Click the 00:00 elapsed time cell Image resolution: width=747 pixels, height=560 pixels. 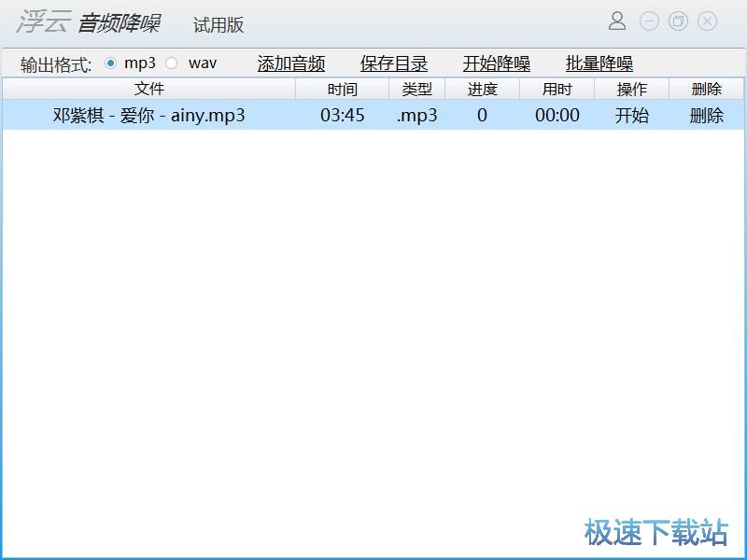[x=557, y=115]
